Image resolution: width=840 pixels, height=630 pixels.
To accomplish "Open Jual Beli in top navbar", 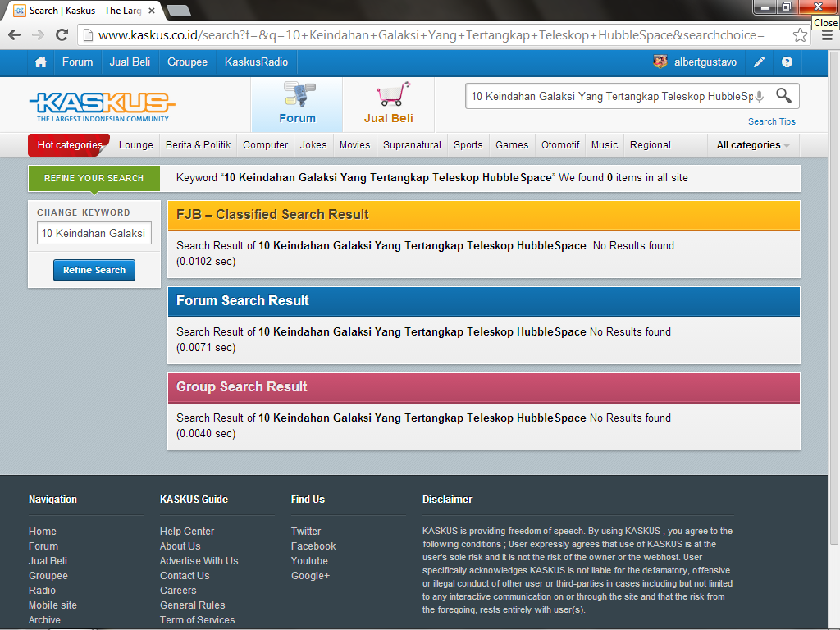I will click(130, 62).
